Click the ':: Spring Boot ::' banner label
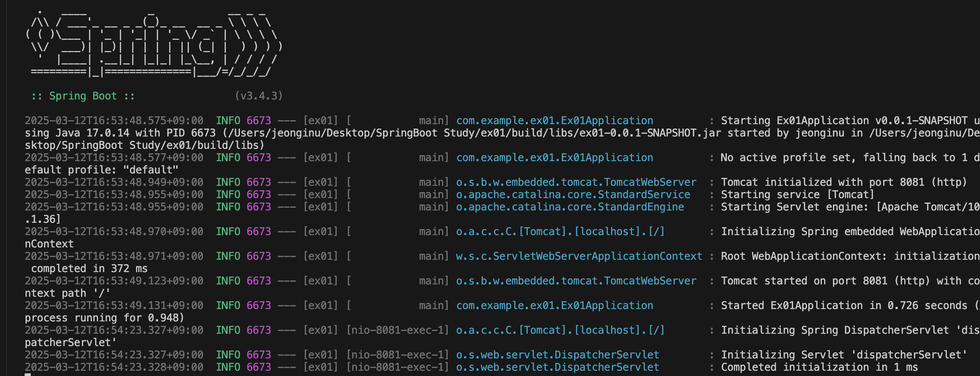The image size is (980, 376). tap(83, 96)
